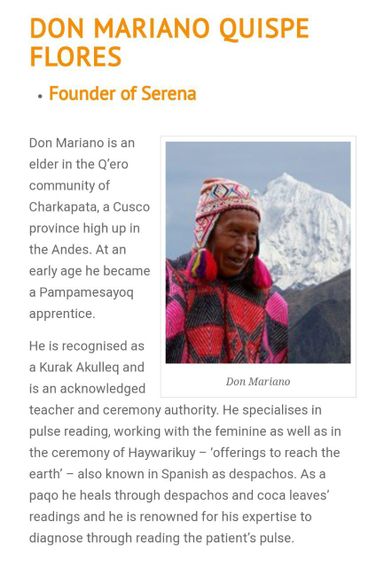
Task: Click the word Pampamesayoq in first paragraph
Action: coord(86,293)
